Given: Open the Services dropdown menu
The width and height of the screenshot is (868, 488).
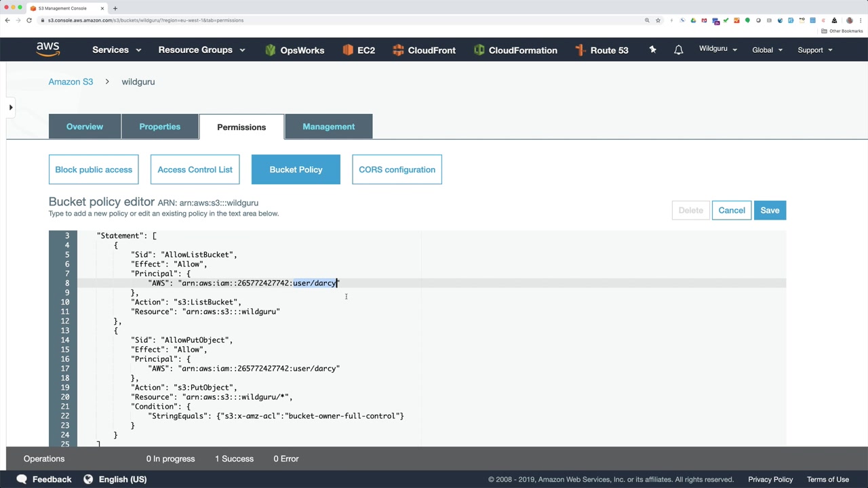Looking at the screenshot, I should click(117, 50).
